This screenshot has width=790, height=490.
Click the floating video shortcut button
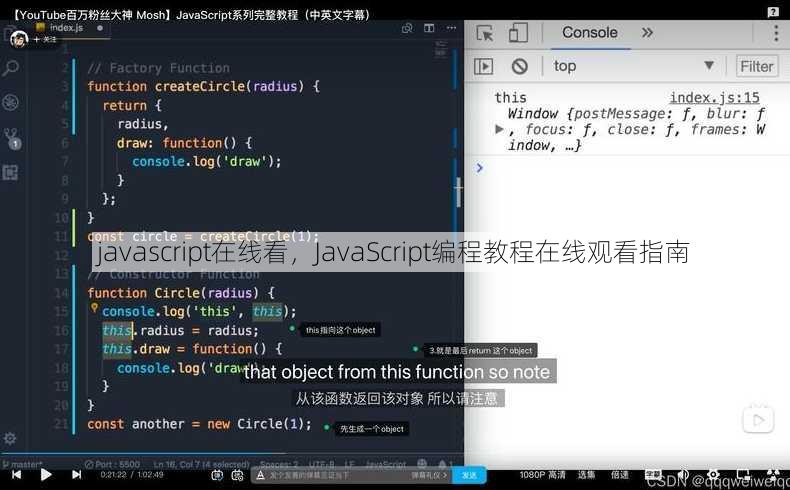pyautogui.click(x=758, y=419)
